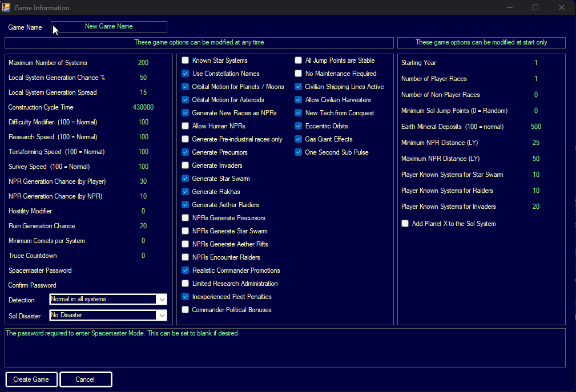
Task: Check All Jump Points are Stable
Action: tap(299, 60)
